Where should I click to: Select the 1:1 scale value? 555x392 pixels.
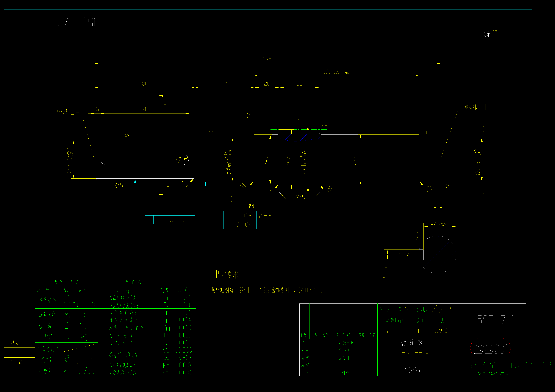[x=420, y=331]
